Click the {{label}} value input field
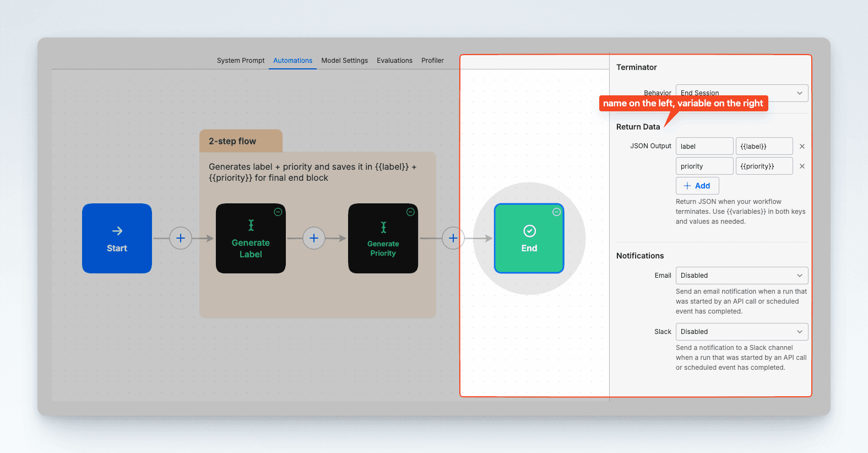Image resolution: width=868 pixels, height=453 pixels. [764, 147]
